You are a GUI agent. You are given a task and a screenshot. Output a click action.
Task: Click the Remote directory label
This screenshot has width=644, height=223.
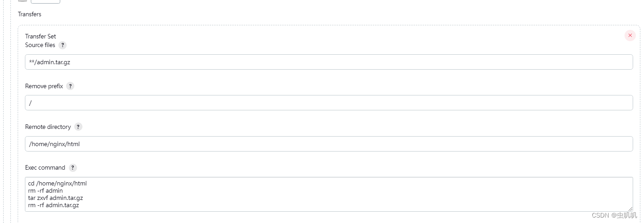(x=48, y=127)
